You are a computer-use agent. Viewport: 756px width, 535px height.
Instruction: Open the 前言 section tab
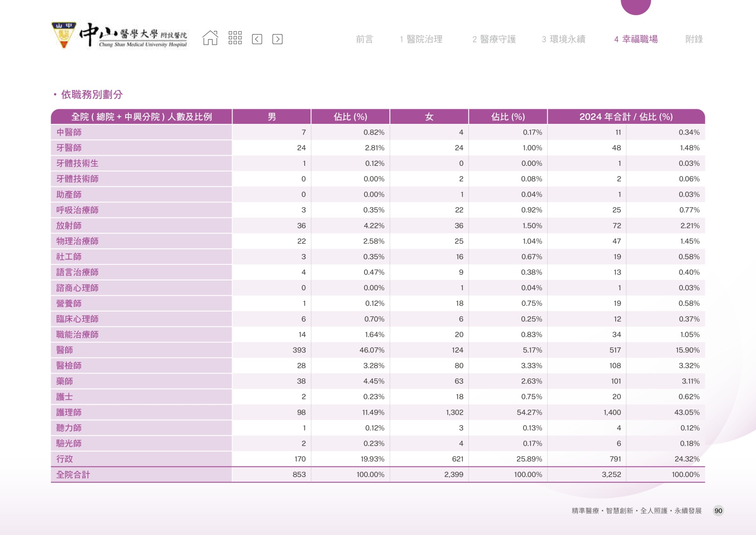click(364, 39)
